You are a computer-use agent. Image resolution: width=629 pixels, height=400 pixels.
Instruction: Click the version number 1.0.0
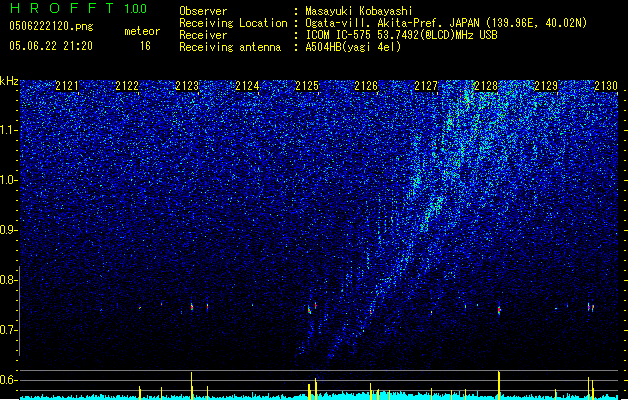[x=135, y=9]
